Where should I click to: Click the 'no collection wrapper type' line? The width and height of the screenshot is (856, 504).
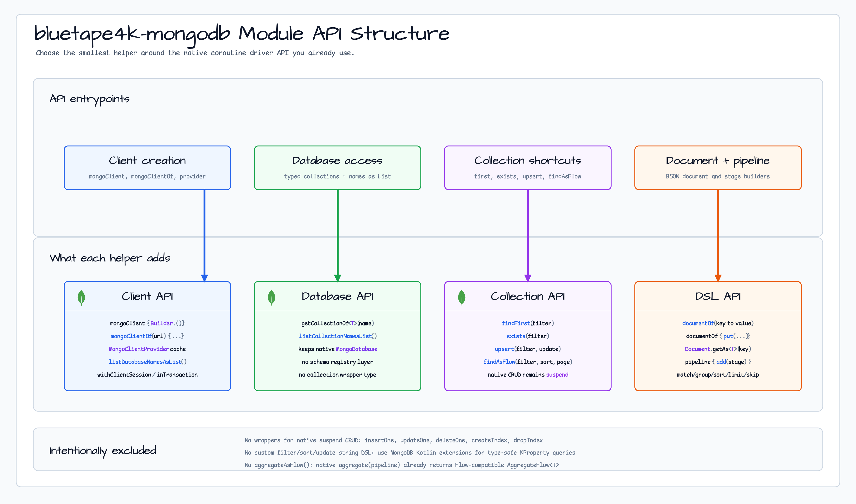[x=338, y=375]
